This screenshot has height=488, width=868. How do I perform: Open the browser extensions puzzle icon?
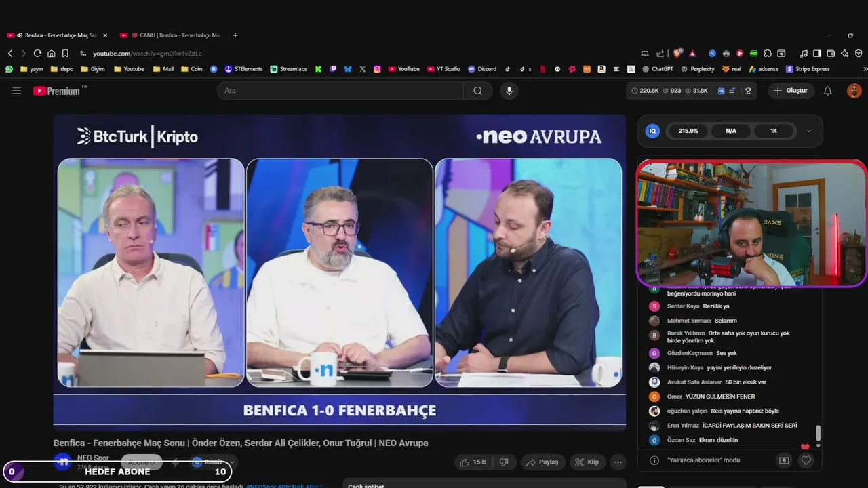[768, 54]
